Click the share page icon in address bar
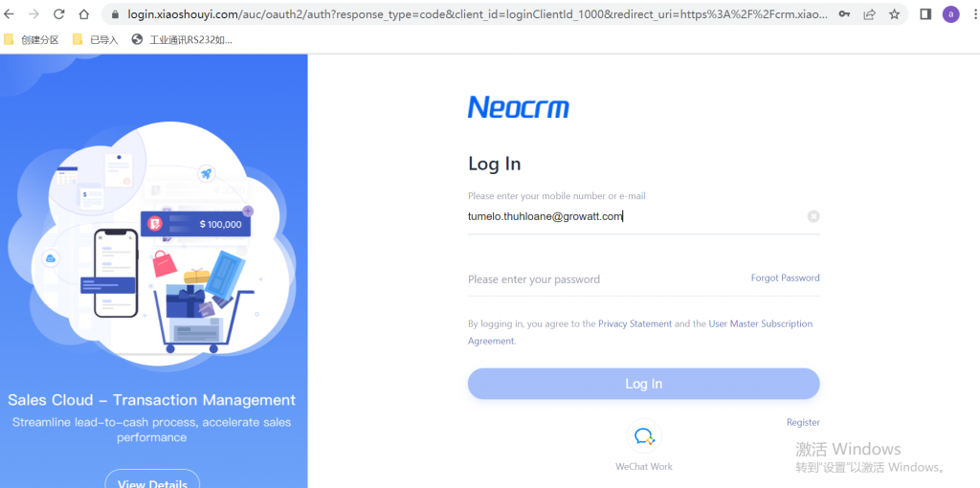The image size is (980, 488). point(869,13)
